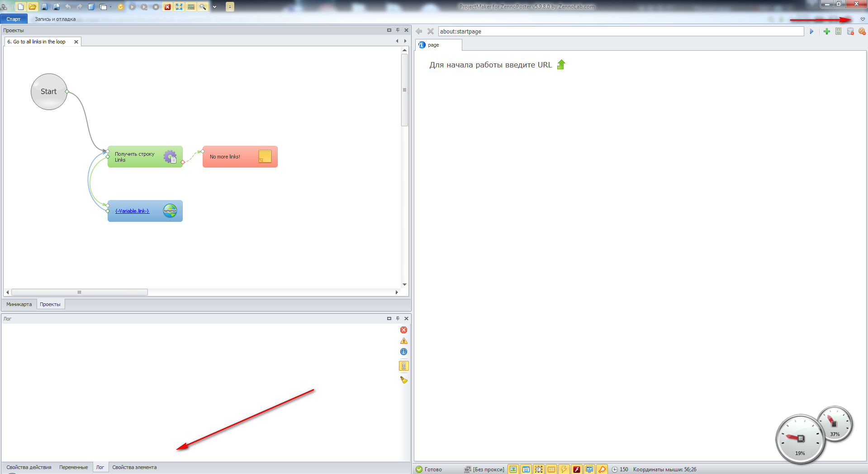Viewport: 868px width, 474px height.
Task: Click the page view icon beside the green plus
Action: [839, 31]
